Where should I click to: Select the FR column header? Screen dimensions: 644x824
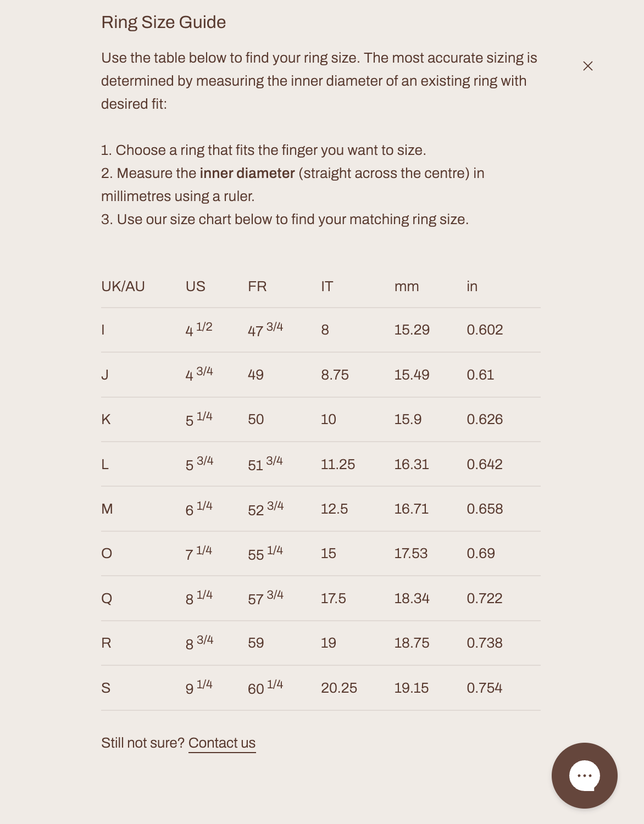(x=257, y=286)
